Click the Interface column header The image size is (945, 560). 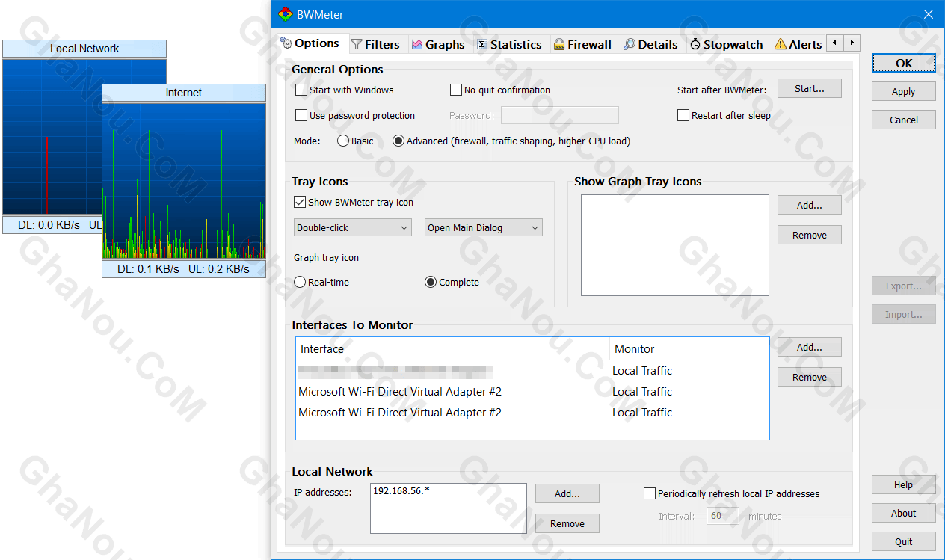[453, 349]
